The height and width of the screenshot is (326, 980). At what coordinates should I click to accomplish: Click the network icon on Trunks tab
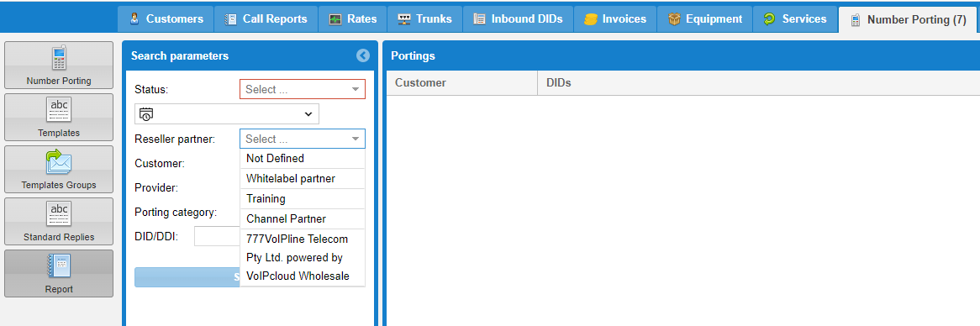coord(404,19)
